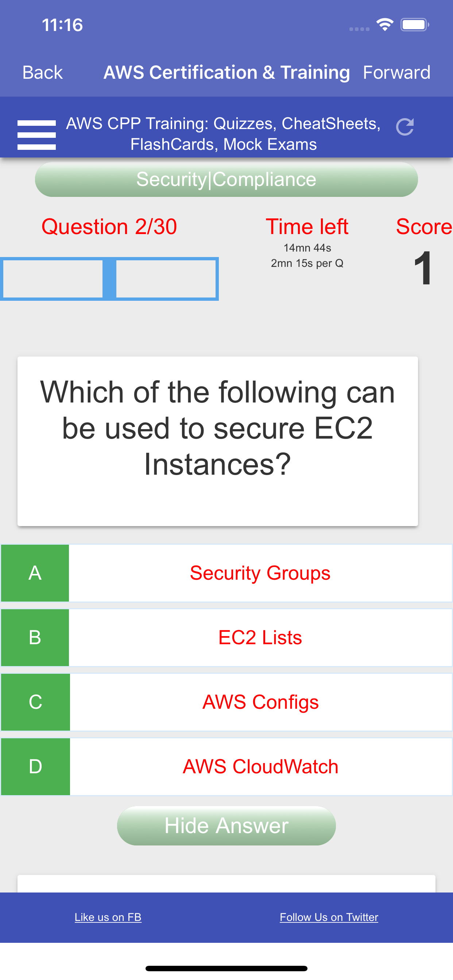Choose the AWS Configs answer
453x980 pixels.
260,702
